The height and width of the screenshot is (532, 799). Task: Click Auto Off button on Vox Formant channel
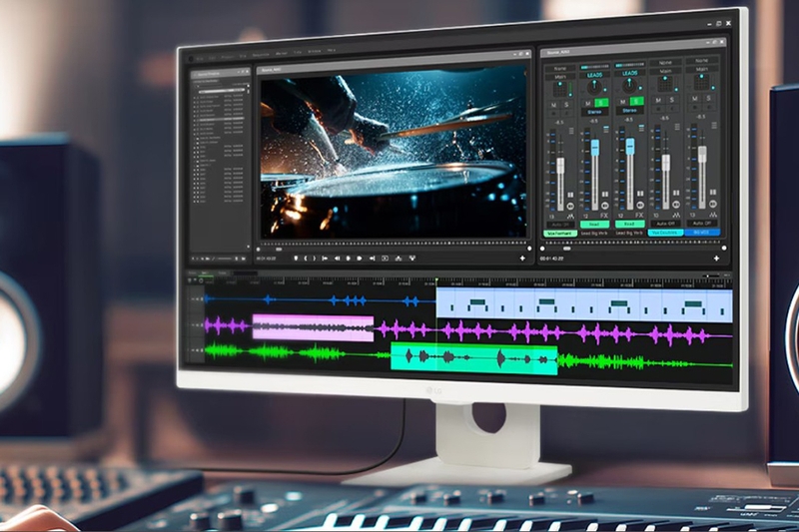point(560,225)
